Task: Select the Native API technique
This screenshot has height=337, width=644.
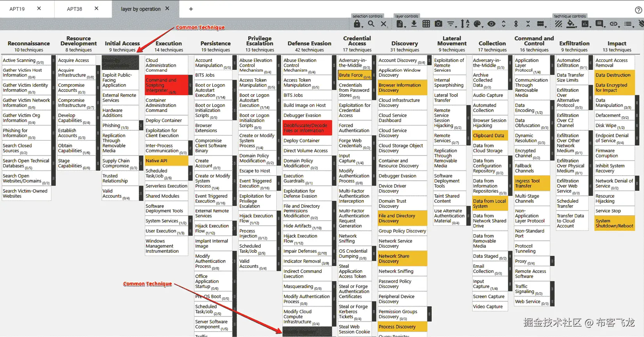Action: [166, 161]
